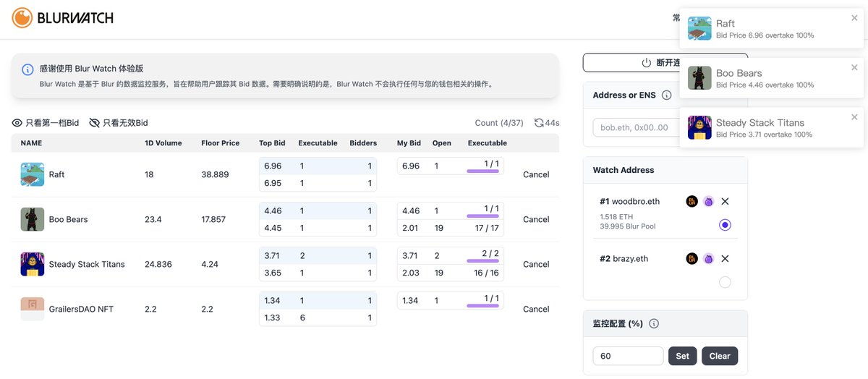Open purple icon link for brazy.eth
The image size is (868, 379).
(x=708, y=259)
